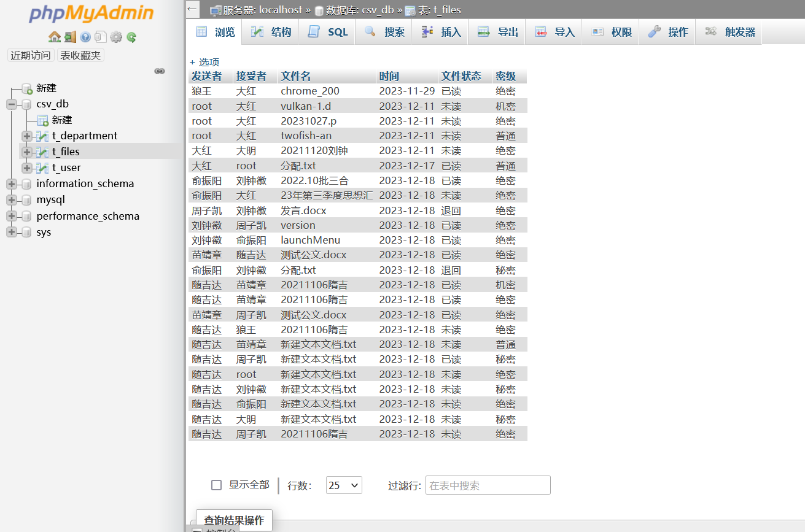Open 服务器: localhost breadcrumb link
The width and height of the screenshot is (805, 532).
(263, 10)
